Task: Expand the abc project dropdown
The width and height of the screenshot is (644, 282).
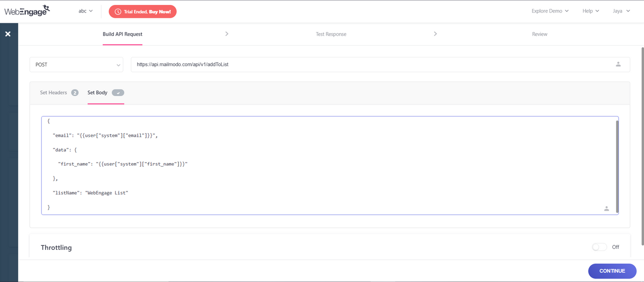Action: 85,11
